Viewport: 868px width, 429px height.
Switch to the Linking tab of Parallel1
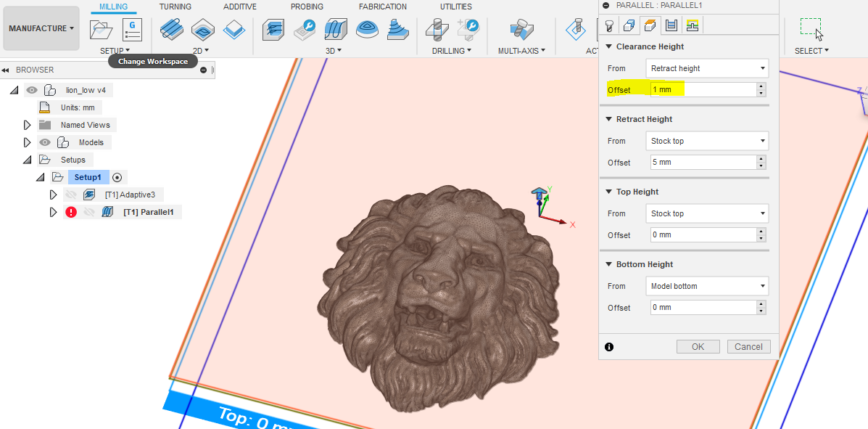coord(692,25)
